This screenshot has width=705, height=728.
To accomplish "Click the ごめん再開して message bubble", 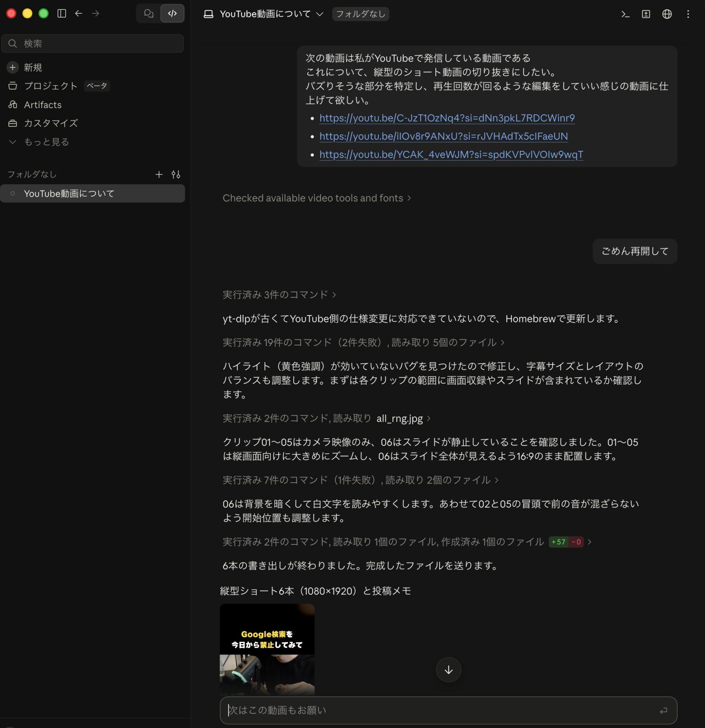I will 635,251.
